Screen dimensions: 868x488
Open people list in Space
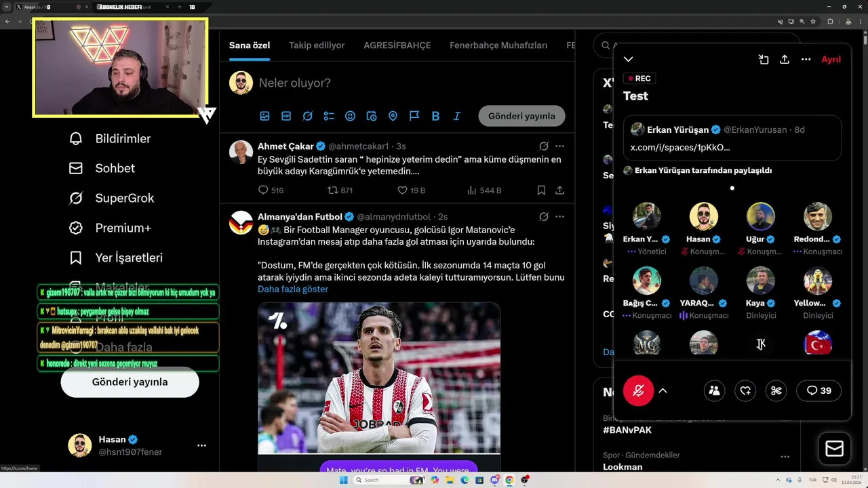click(714, 390)
